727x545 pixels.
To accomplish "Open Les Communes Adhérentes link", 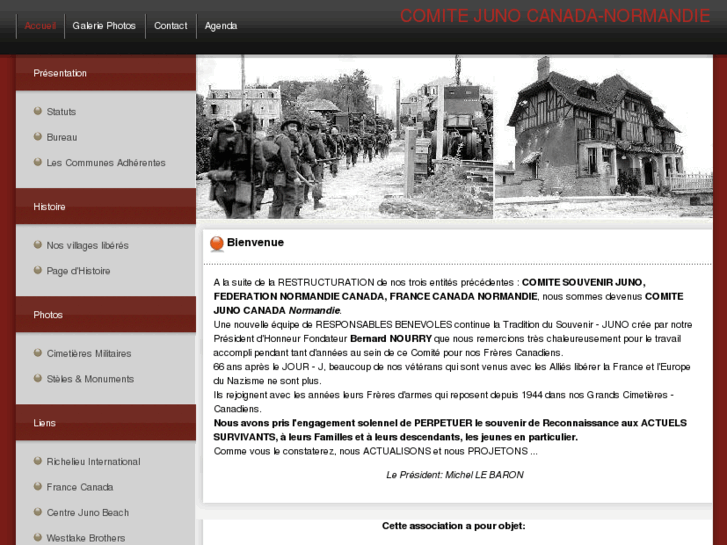I will (x=106, y=163).
